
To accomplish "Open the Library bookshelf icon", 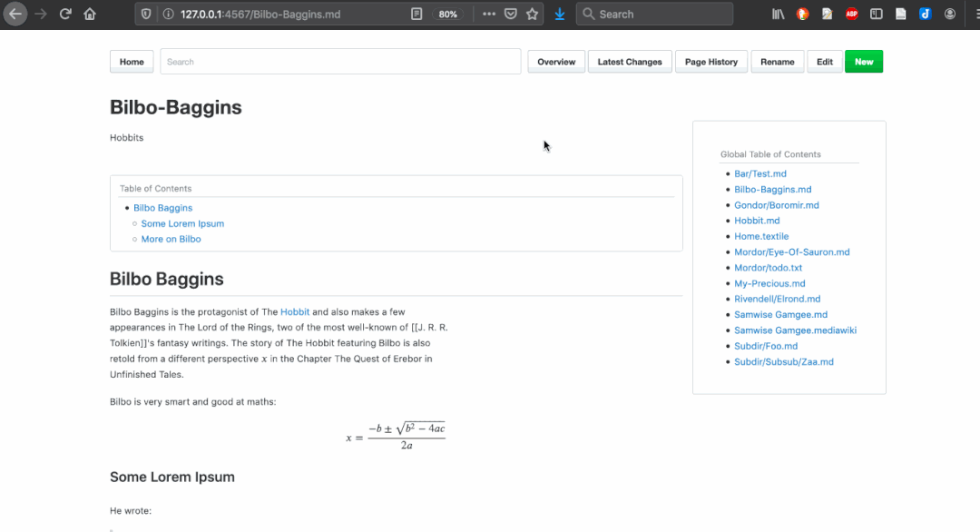I will point(779,14).
